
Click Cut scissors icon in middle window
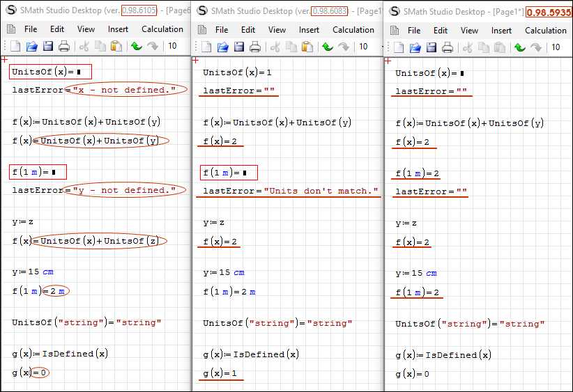point(274,47)
